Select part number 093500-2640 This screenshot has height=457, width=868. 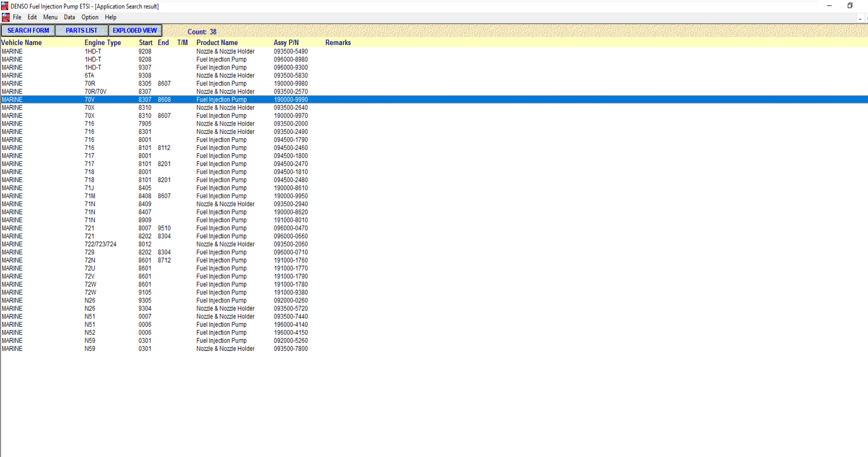(291, 108)
